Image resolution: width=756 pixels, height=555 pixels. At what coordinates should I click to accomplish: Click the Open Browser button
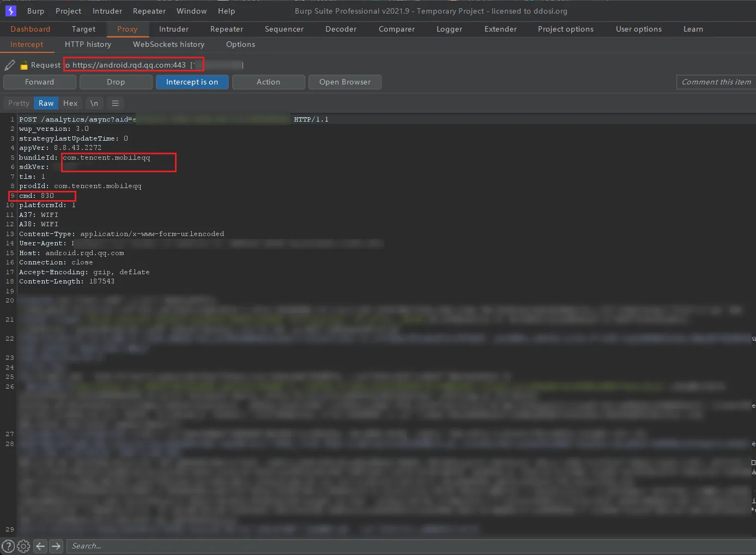[344, 82]
